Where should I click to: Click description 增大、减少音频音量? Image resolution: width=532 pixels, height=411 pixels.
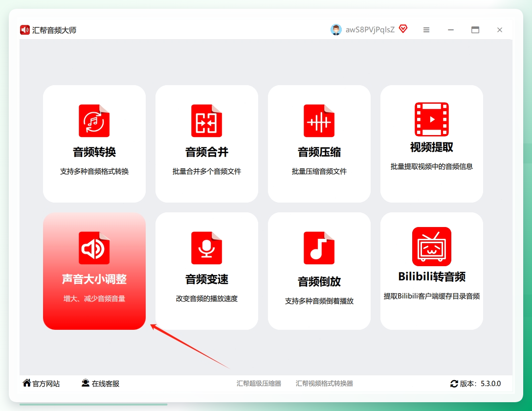pos(94,298)
